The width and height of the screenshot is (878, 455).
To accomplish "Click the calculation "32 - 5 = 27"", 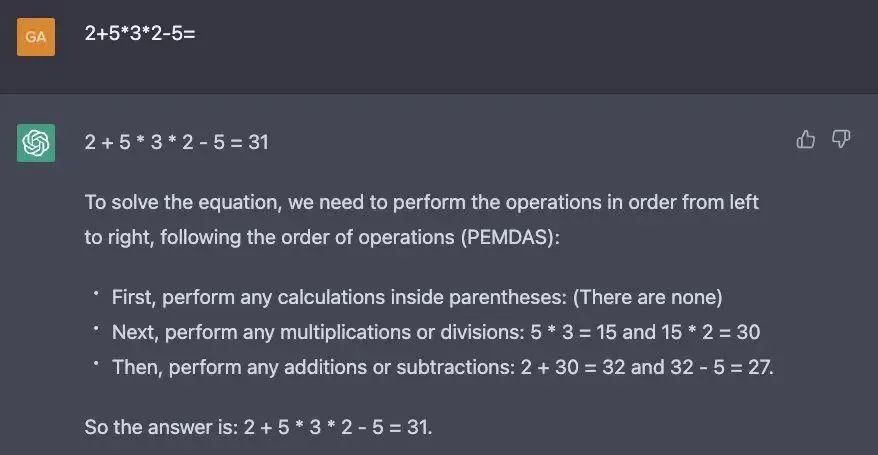I will 721,367.
